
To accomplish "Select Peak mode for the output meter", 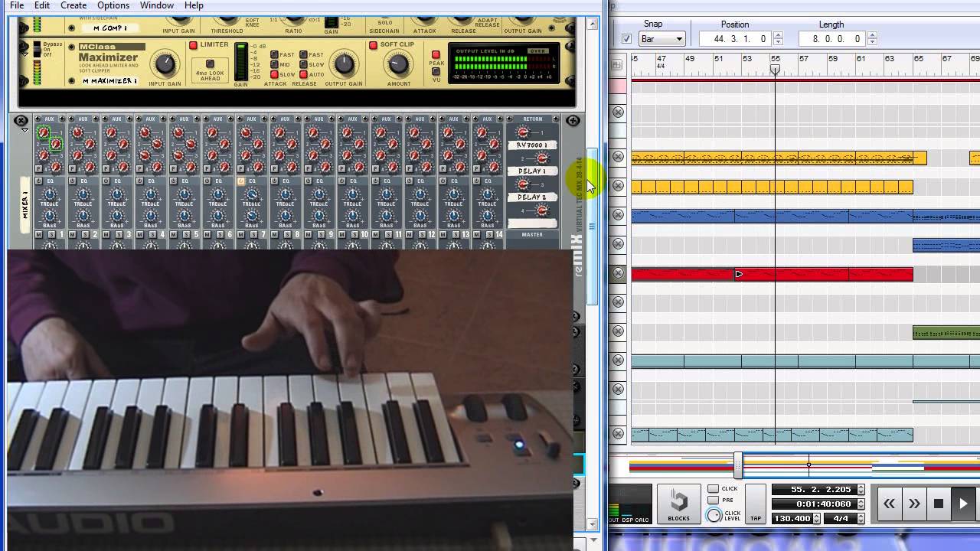I will (x=436, y=55).
